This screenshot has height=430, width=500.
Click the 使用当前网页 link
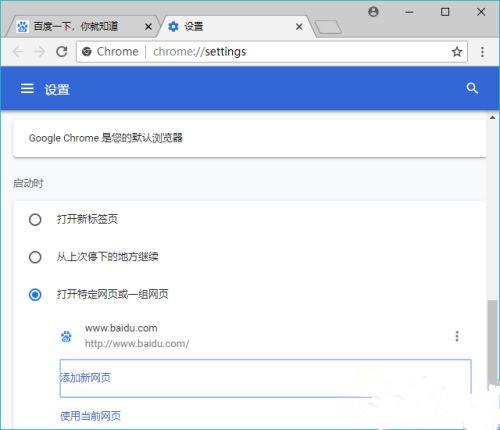pos(90,416)
